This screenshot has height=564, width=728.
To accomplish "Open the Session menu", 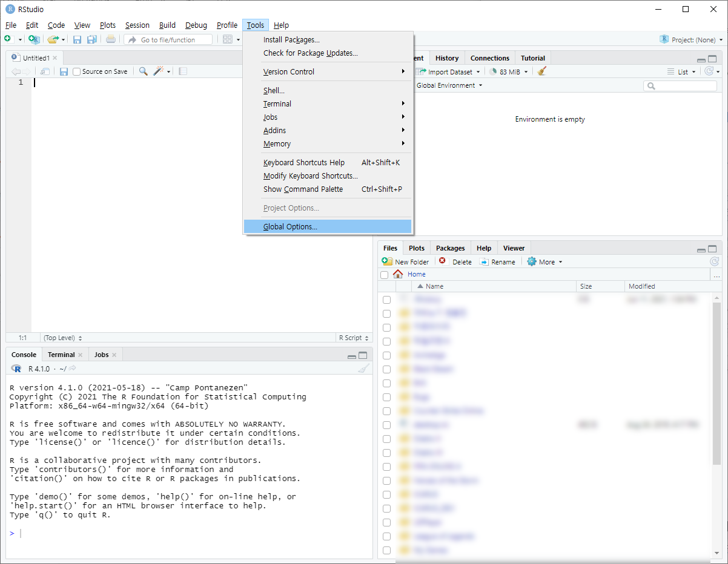I will click(x=137, y=25).
